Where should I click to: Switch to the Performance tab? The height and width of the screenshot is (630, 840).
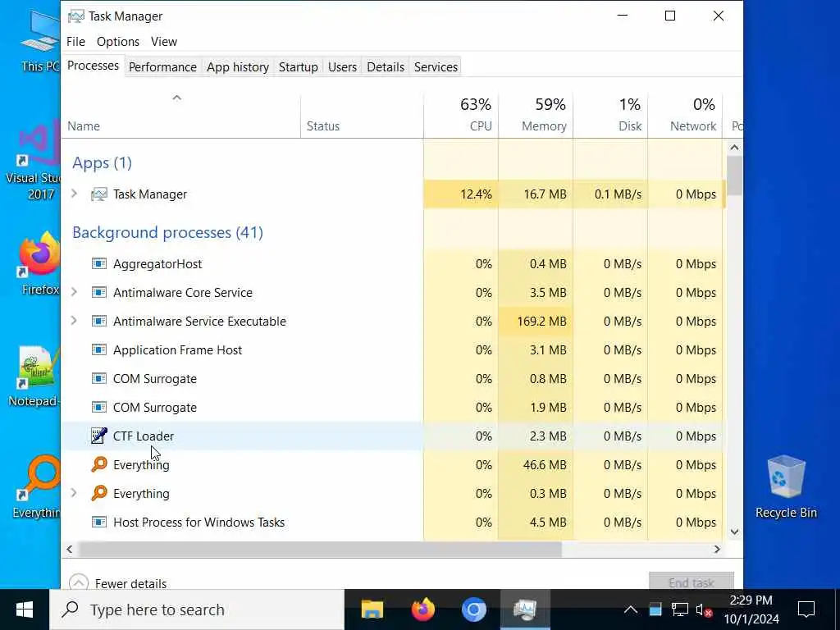point(163,67)
